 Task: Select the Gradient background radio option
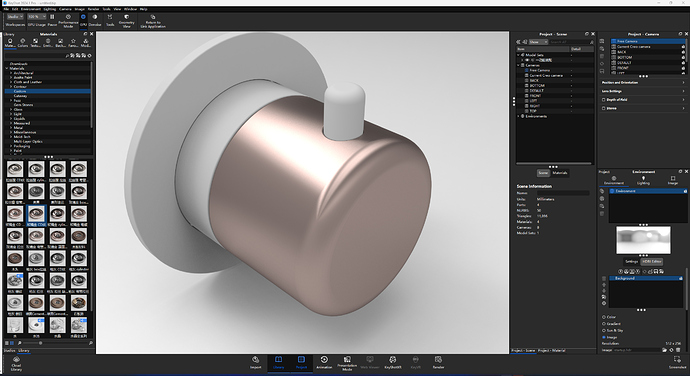(604, 324)
